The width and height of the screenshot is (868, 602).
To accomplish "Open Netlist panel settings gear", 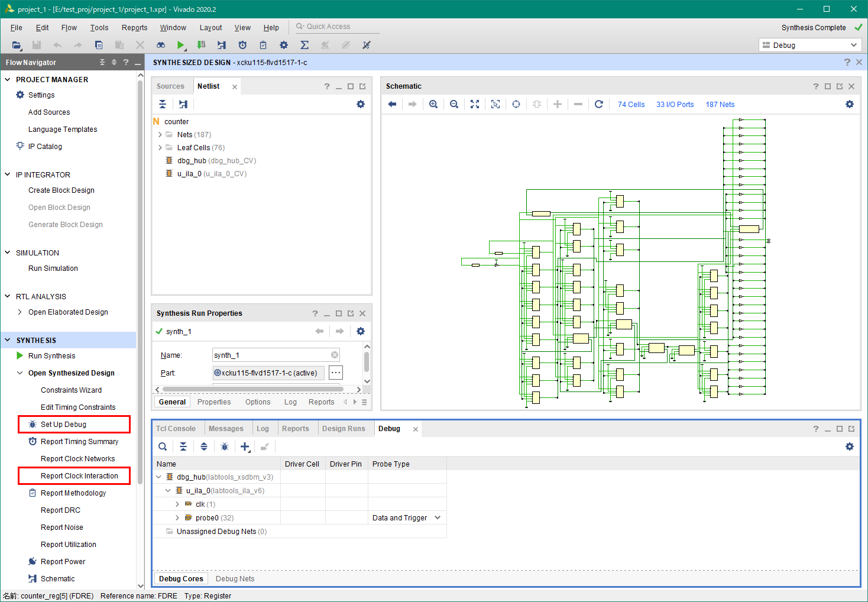I will point(361,104).
